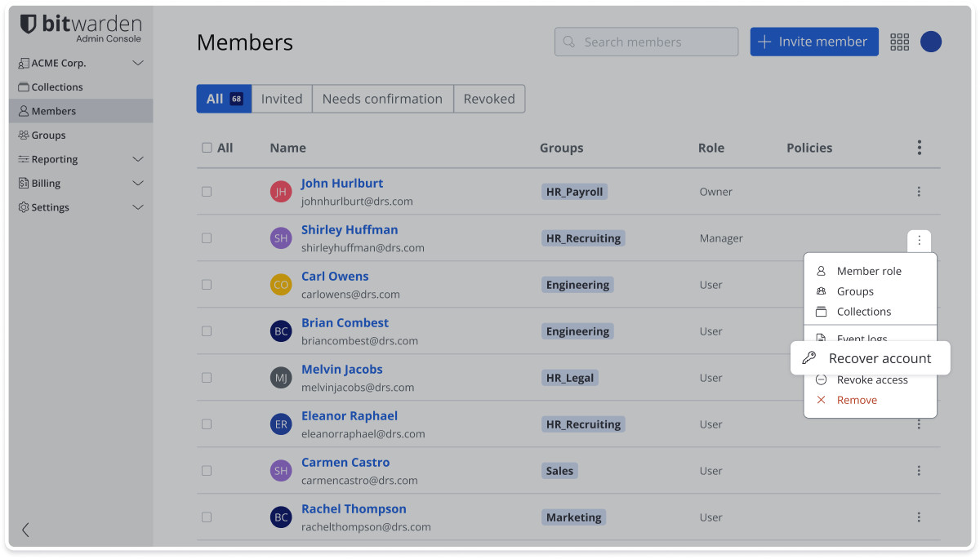Collapse sidebar using bottom-left arrow

click(25, 530)
